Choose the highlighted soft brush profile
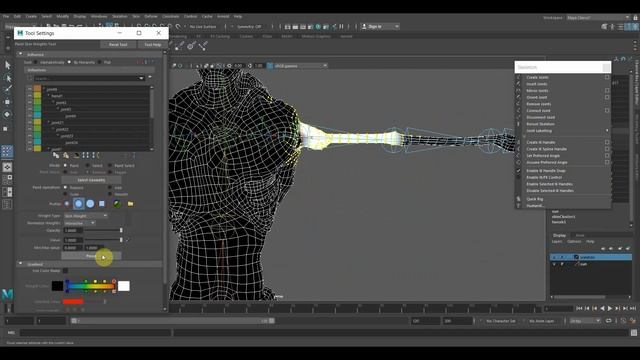This screenshot has width=640, height=360. 78,203
